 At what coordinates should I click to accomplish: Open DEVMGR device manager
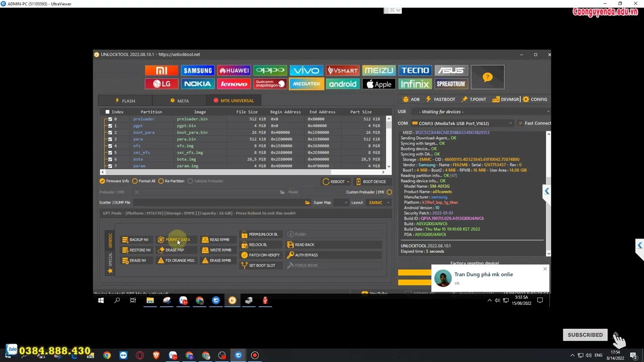click(506, 100)
